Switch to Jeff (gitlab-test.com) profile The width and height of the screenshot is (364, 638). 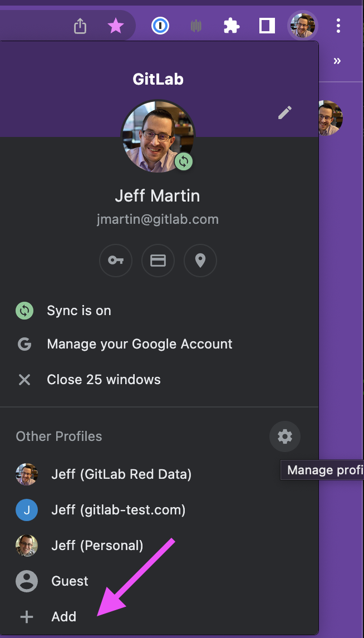(x=118, y=510)
